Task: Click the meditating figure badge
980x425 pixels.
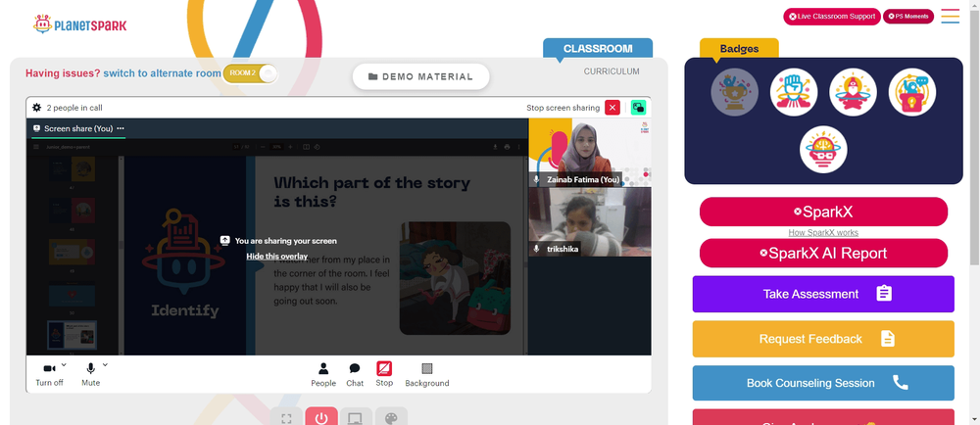Action: [854, 92]
